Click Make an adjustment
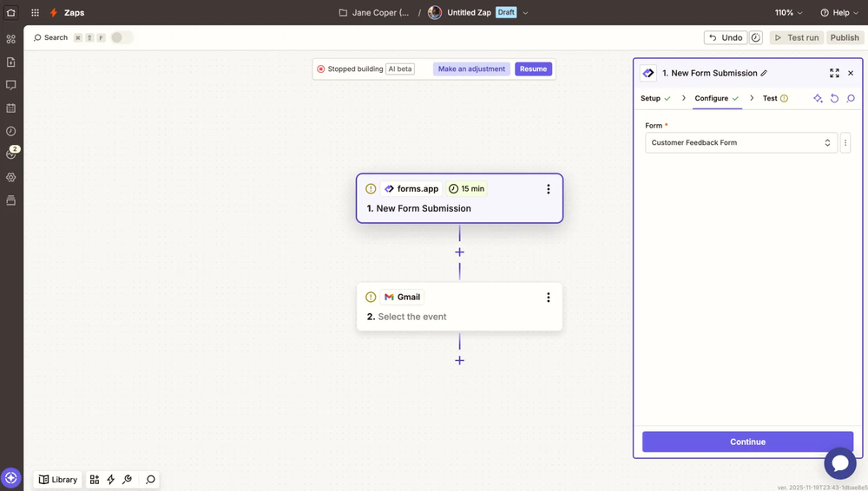Image resolution: width=868 pixels, height=491 pixels. click(471, 69)
